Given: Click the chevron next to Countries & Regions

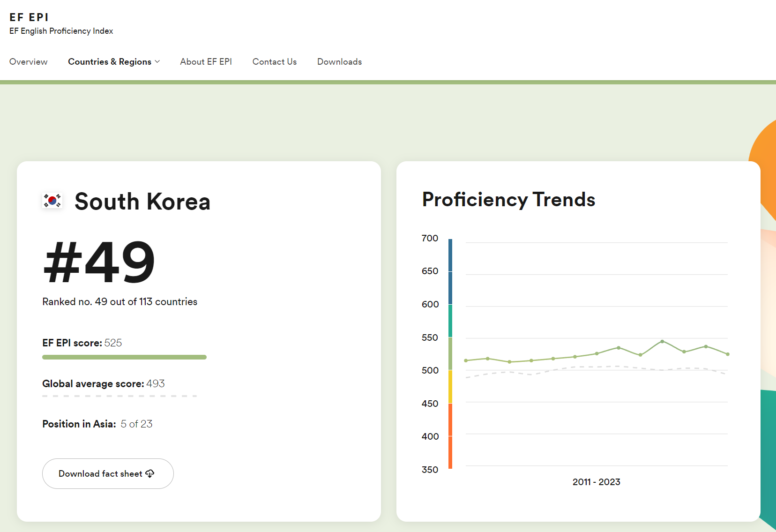Looking at the screenshot, I should point(157,62).
